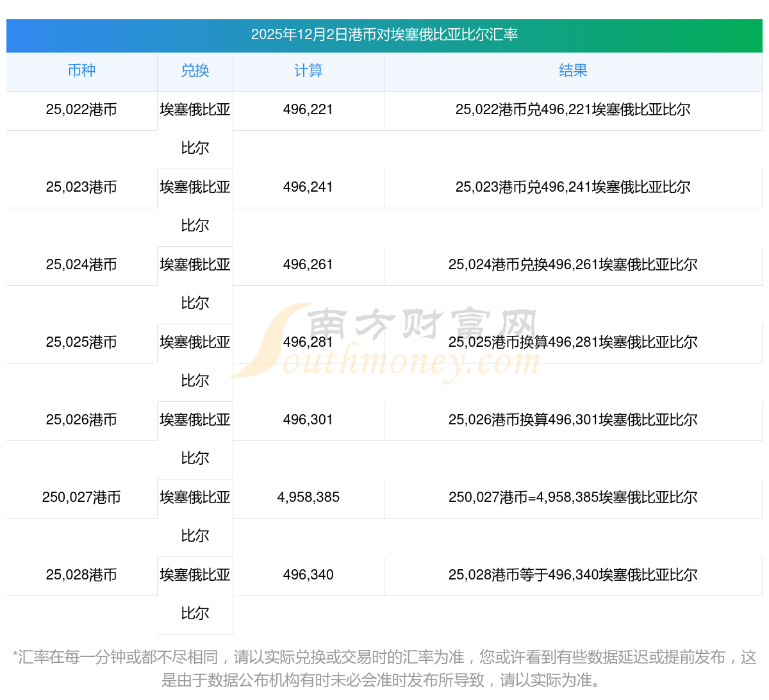Select the 币种 column header

81,71
